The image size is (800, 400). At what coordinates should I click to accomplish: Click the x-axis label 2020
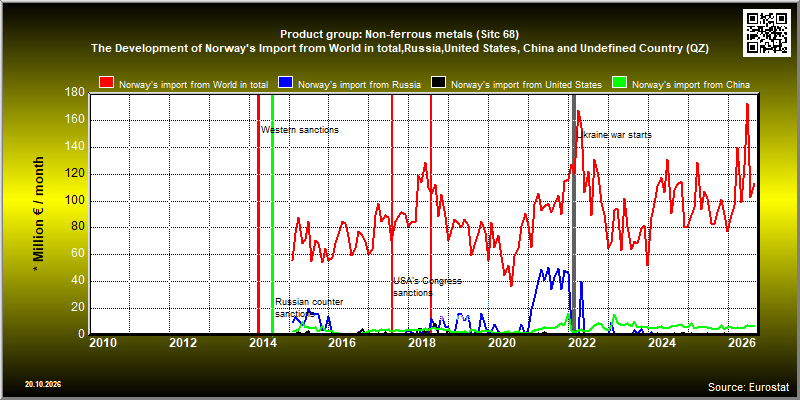pos(501,343)
